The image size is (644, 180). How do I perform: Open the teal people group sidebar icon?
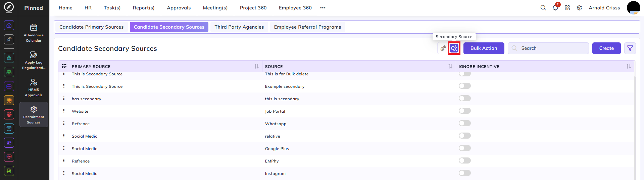coord(9,58)
